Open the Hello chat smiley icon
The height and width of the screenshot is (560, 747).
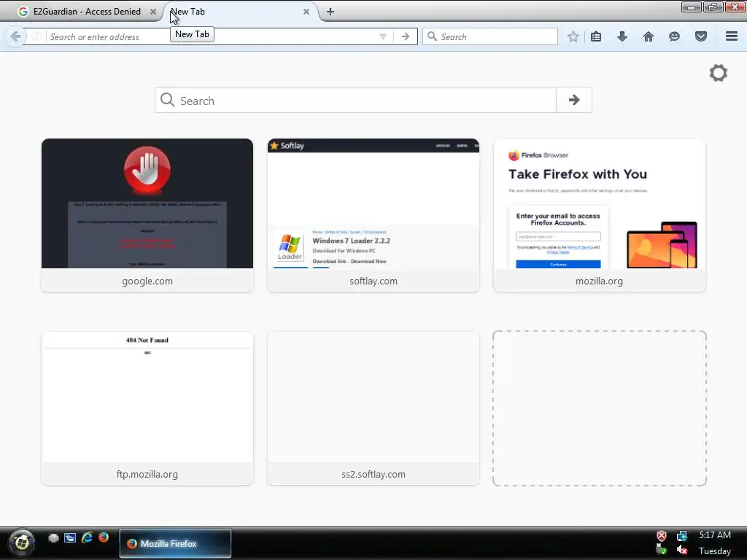coord(674,36)
